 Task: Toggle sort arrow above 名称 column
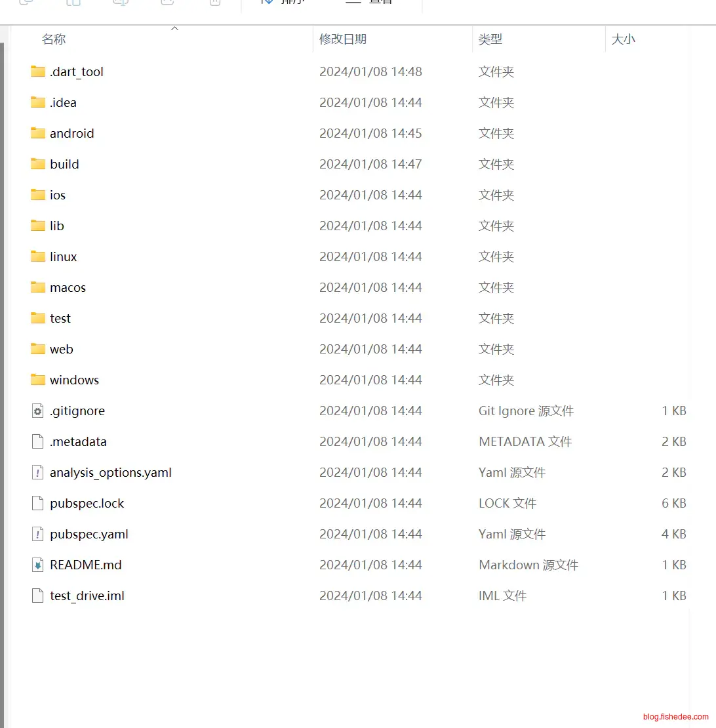tap(174, 29)
